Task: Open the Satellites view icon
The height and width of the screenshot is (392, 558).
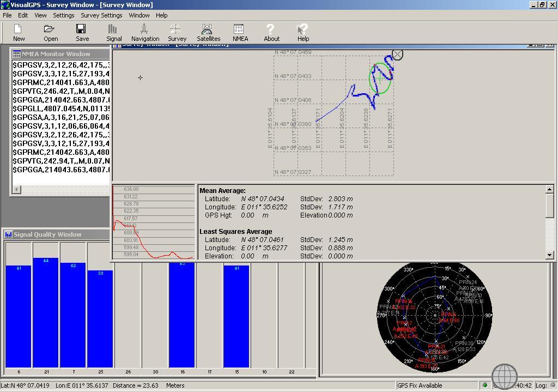Action: coord(207,28)
